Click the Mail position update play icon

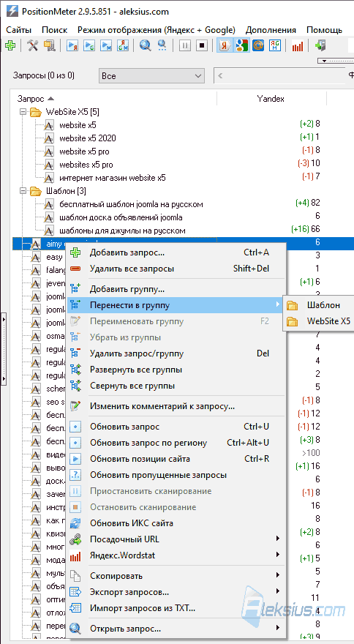click(x=106, y=45)
